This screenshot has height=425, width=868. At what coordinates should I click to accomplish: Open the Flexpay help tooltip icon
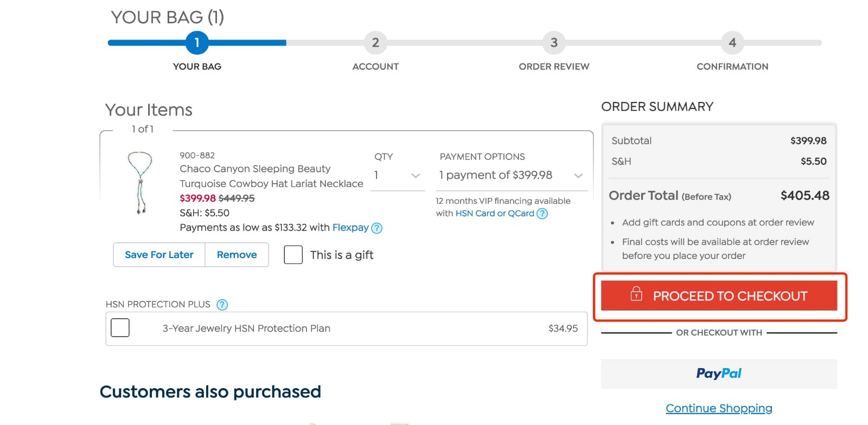pyautogui.click(x=378, y=228)
